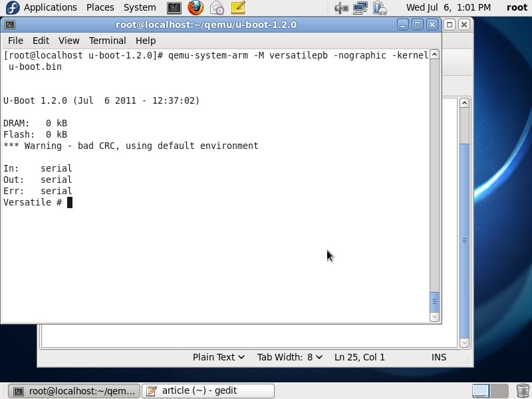532x399 pixels.
Task: Click gedit scrollbar down arrow
Action: 464,342
